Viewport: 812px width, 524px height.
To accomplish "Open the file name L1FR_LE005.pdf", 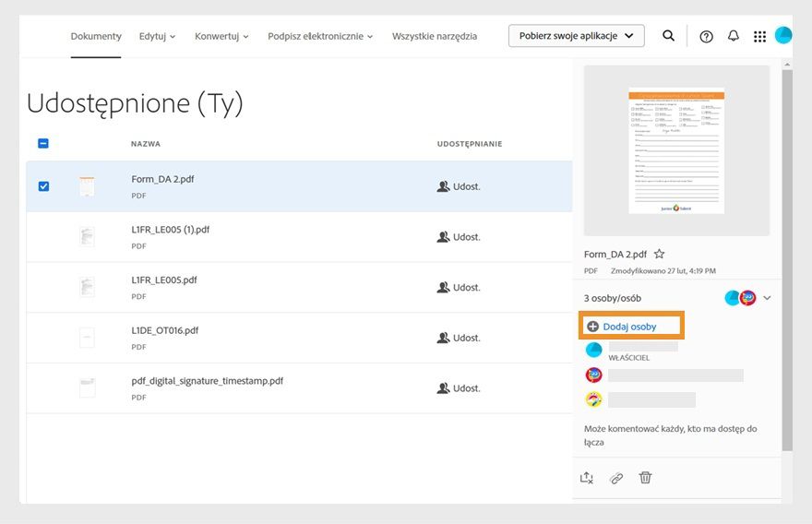I will point(164,280).
